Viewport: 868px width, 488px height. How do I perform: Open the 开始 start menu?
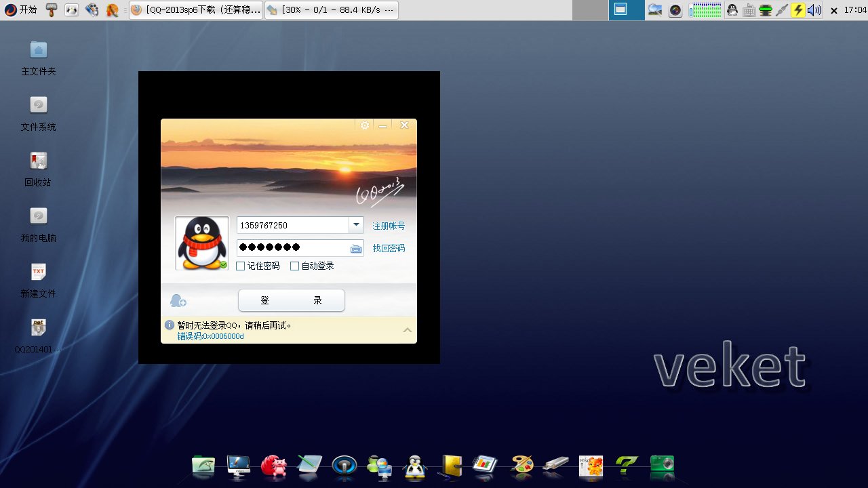click(x=20, y=9)
